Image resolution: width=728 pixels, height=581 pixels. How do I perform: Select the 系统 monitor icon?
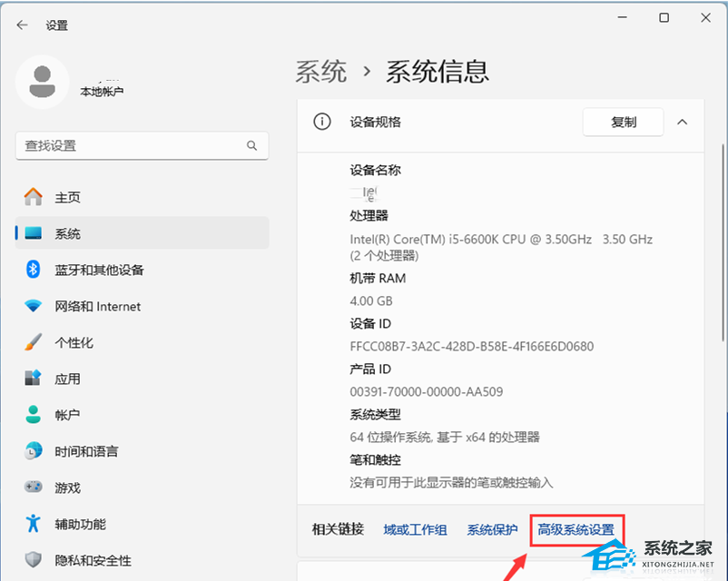tap(34, 233)
